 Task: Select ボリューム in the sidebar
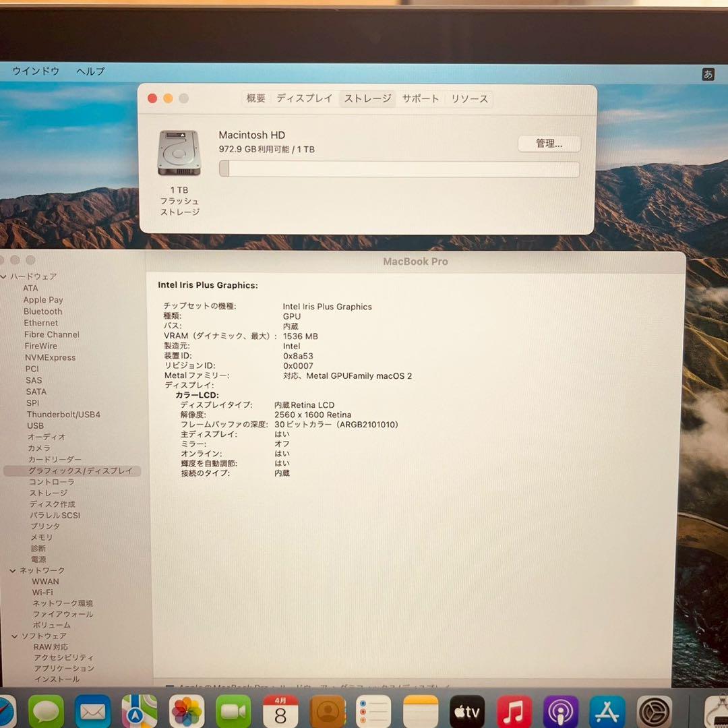(51, 625)
